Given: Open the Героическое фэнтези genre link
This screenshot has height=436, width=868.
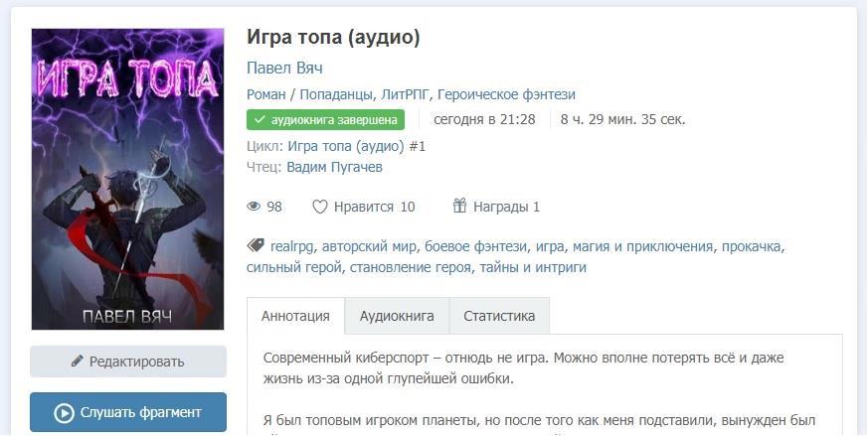Looking at the screenshot, I should click(x=506, y=94).
